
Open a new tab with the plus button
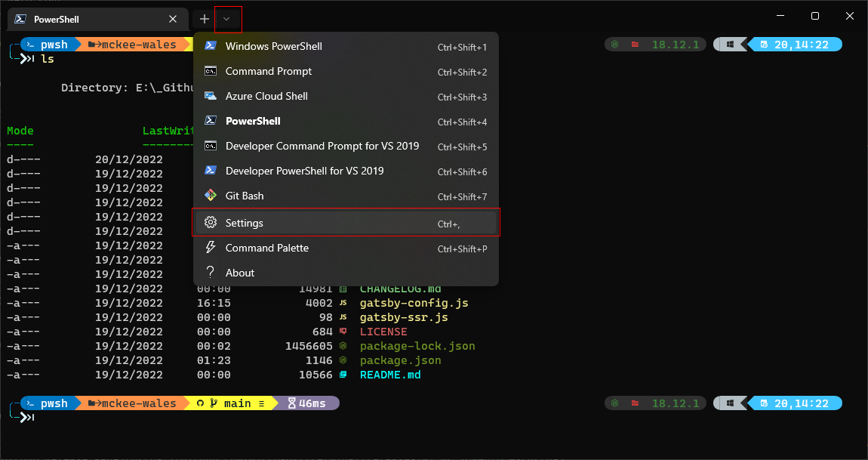click(x=205, y=19)
